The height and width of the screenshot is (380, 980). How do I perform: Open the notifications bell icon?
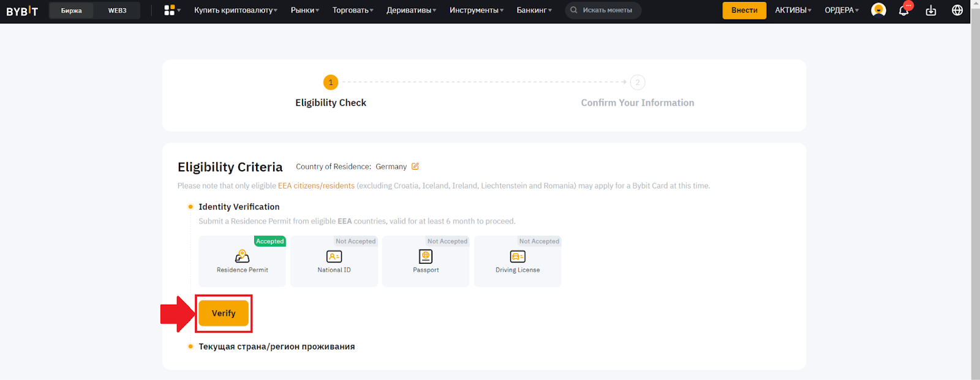click(903, 10)
